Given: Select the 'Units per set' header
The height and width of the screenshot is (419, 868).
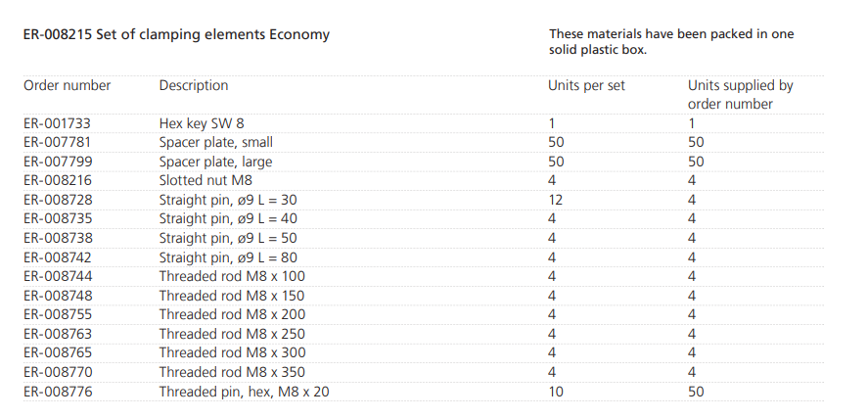Looking at the screenshot, I should (x=586, y=85).
